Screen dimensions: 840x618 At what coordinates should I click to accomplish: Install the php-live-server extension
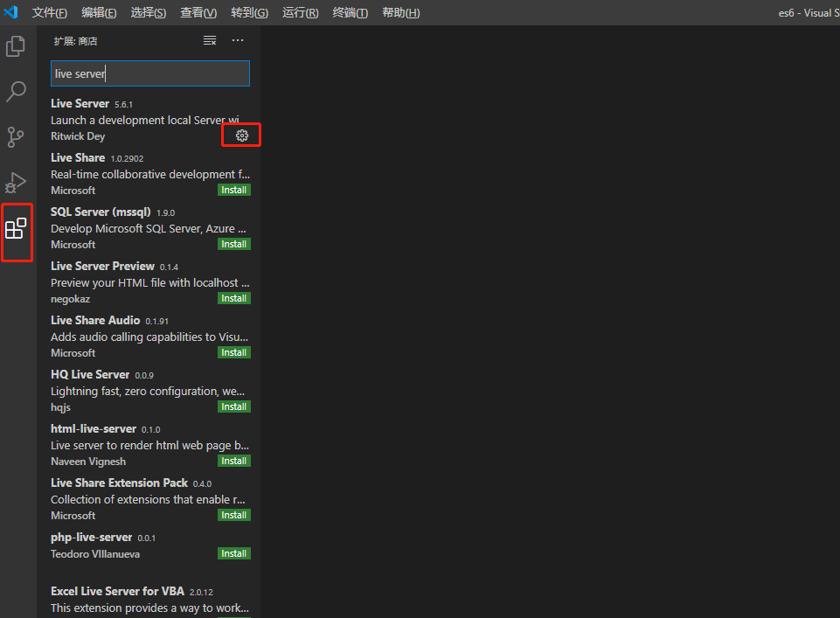[x=233, y=553]
